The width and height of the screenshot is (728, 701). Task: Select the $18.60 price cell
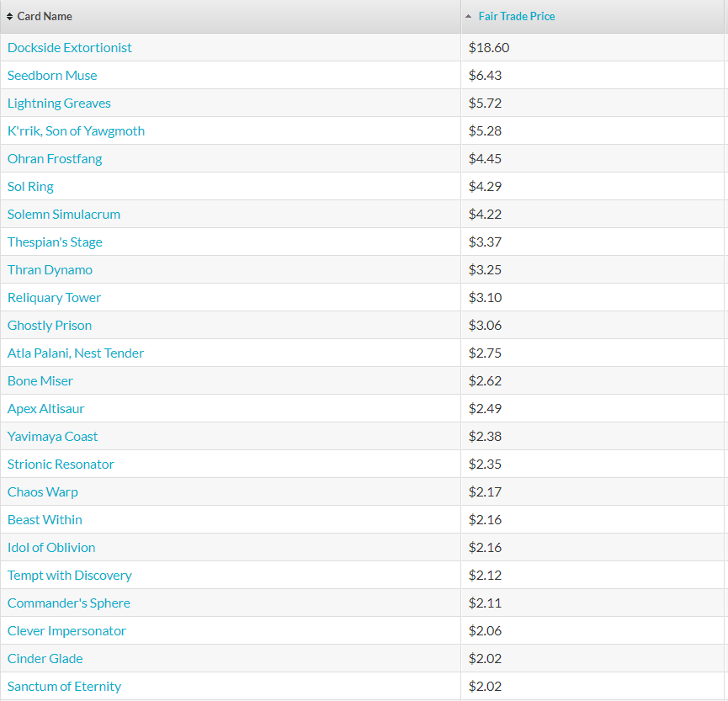point(592,47)
